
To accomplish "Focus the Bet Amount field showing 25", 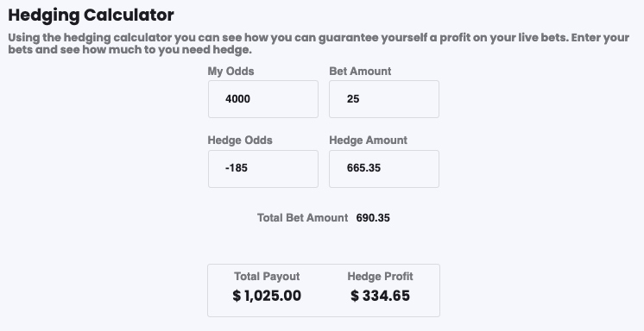I will click(x=384, y=99).
